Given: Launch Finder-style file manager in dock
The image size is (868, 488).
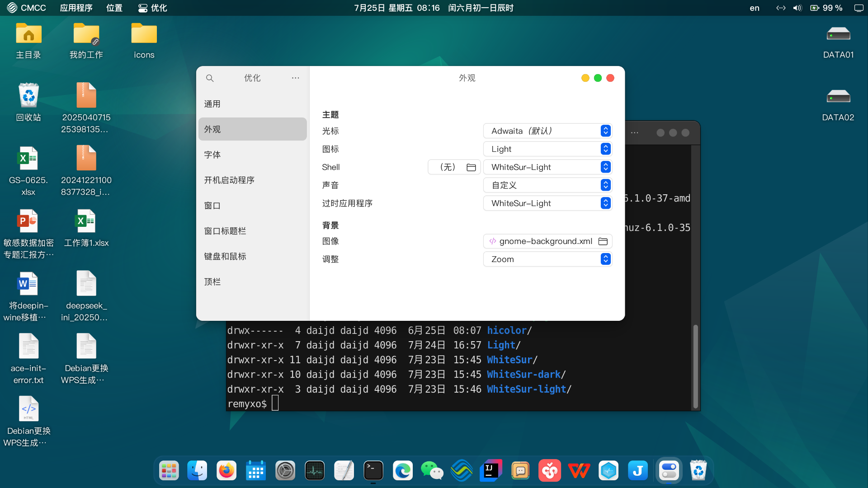Looking at the screenshot, I should (x=198, y=471).
